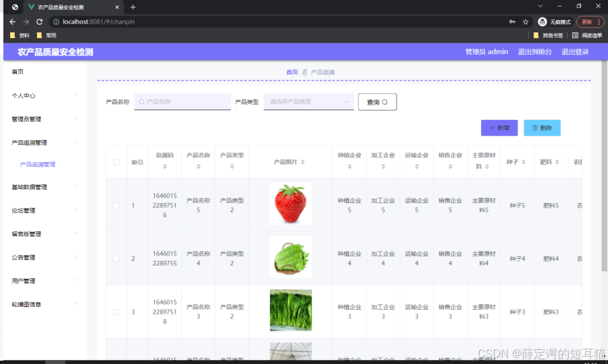Open the saved passwords key icon
This screenshot has height=364, width=608.
512,21
